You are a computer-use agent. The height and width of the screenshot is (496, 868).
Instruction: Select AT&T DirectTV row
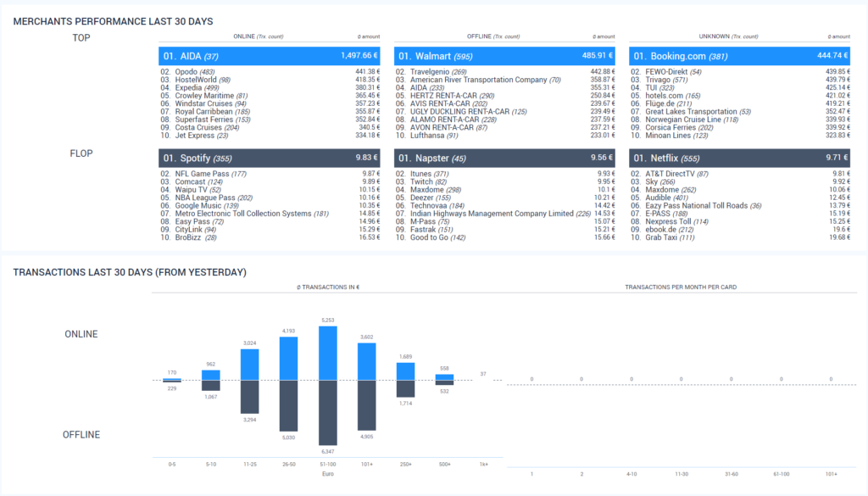pos(739,174)
